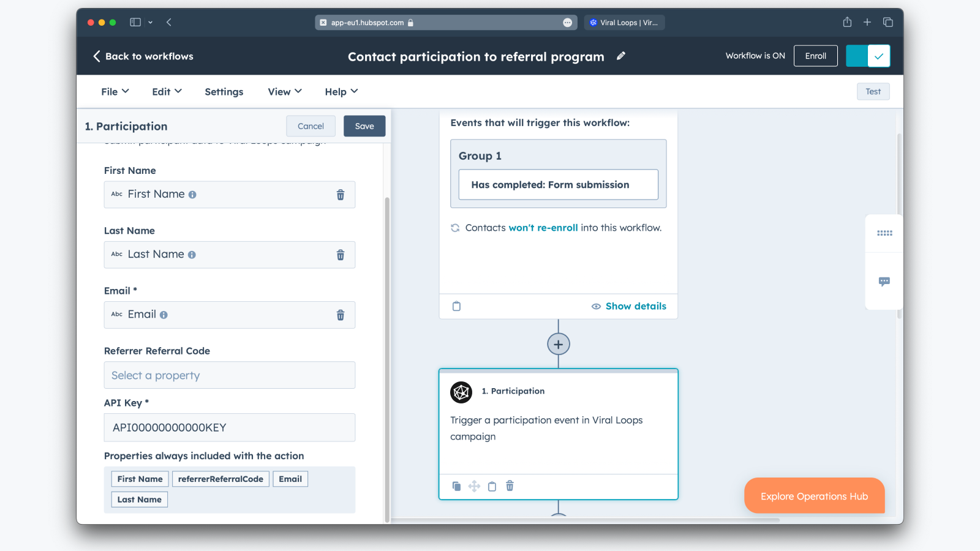Screen dimensions: 980x551
Task: Toggle the Safari sidebar
Action: 135,22
